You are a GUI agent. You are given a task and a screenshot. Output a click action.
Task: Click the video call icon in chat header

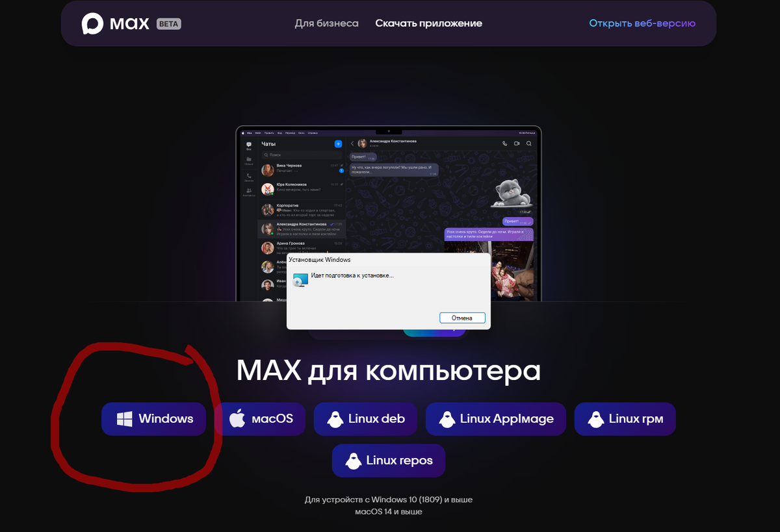click(517, 144)
